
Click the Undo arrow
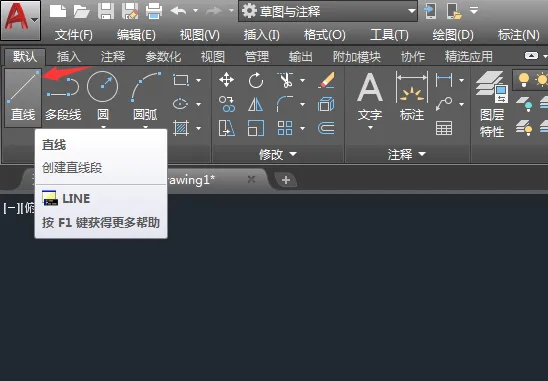tap(178, 11)
